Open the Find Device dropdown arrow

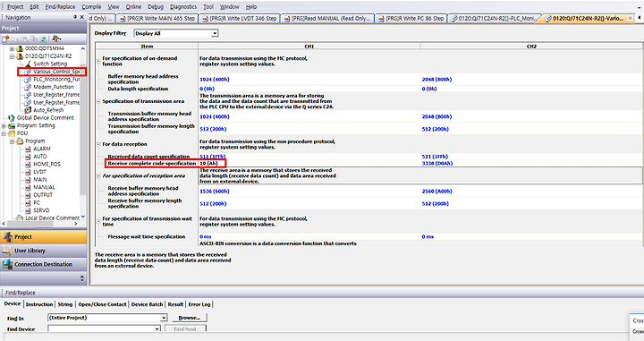pyautogui.click(x=157, y=328)
